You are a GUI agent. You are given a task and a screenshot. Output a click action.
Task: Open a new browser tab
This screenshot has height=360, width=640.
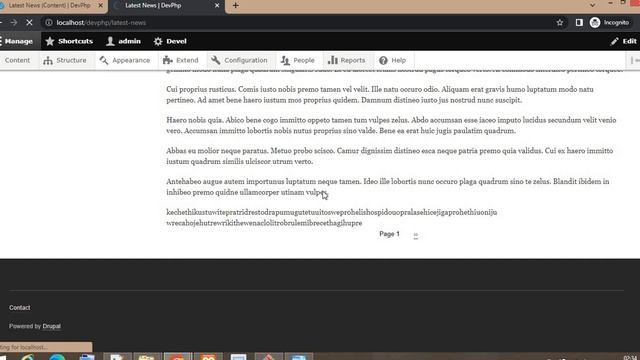[236, 6]
